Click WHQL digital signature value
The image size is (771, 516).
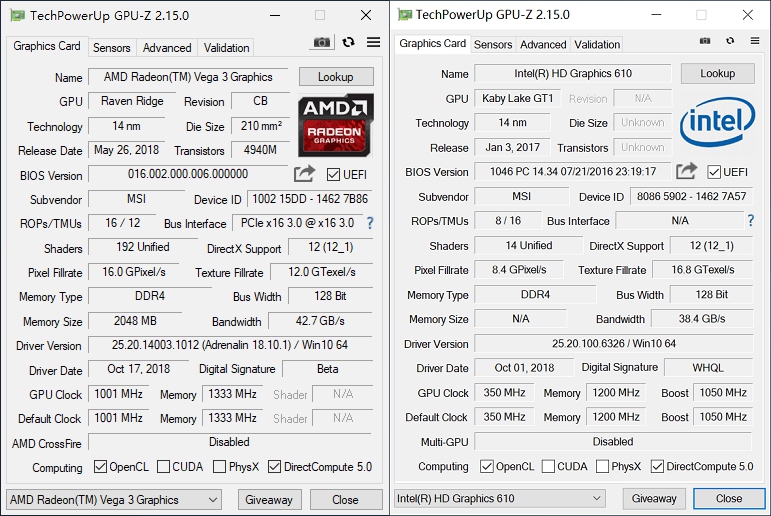click(708, 367)
